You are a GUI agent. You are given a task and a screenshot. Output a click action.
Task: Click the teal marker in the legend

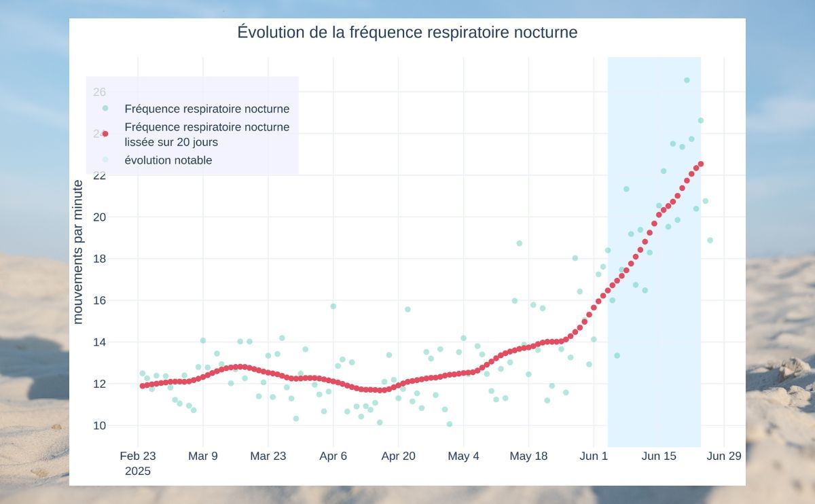point(105,108)
